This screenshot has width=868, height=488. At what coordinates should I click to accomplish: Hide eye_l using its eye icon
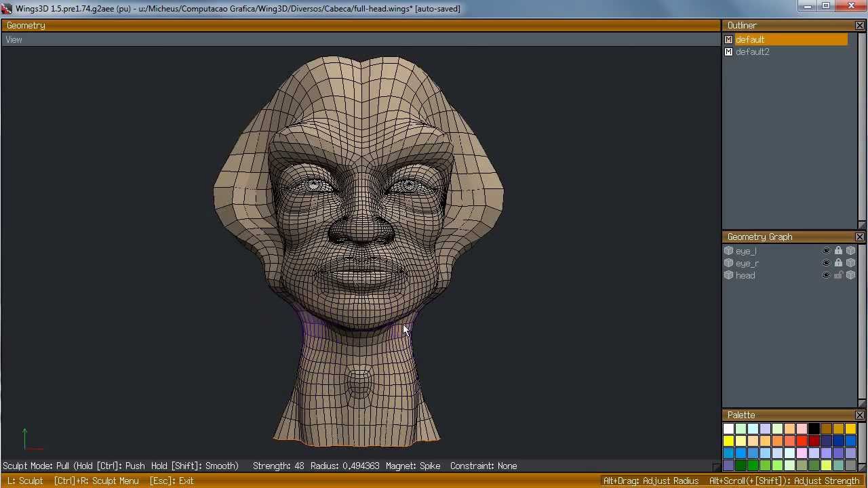(826, 251)
